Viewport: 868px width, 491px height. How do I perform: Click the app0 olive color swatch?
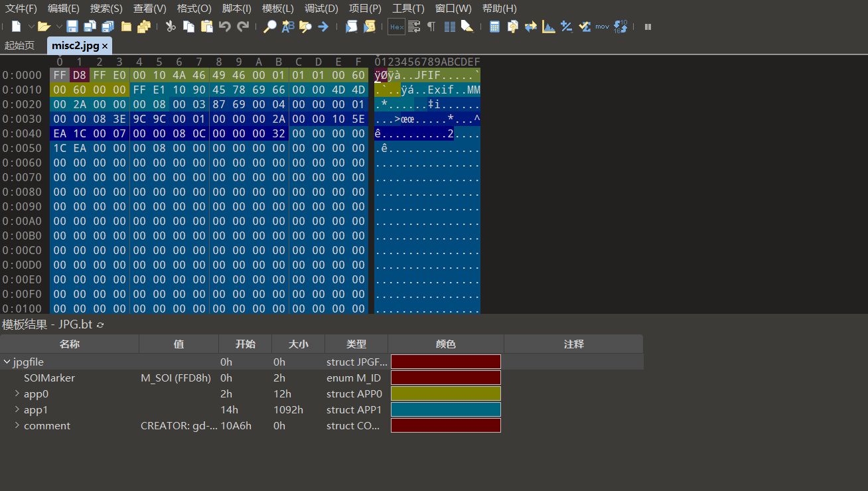pos(446,393)
